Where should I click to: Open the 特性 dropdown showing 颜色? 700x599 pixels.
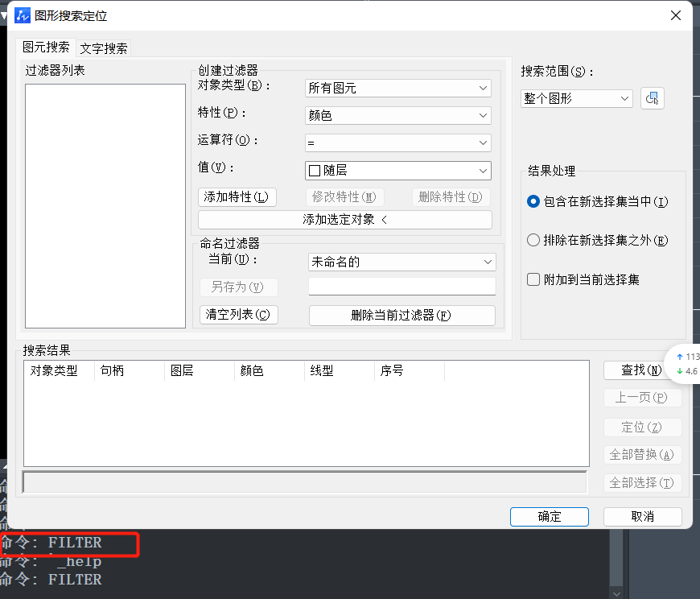397,115
